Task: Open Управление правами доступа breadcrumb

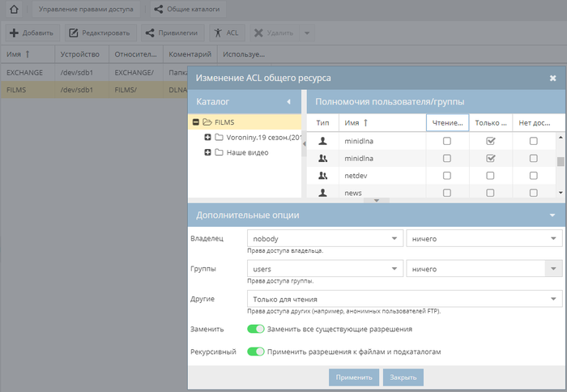Action: pyautogui.click(x=88, y=10)
